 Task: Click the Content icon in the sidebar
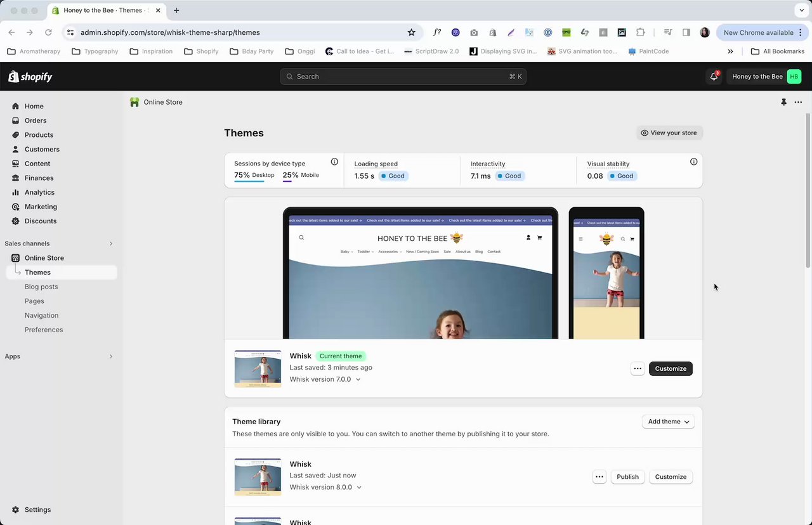(16, 164)
